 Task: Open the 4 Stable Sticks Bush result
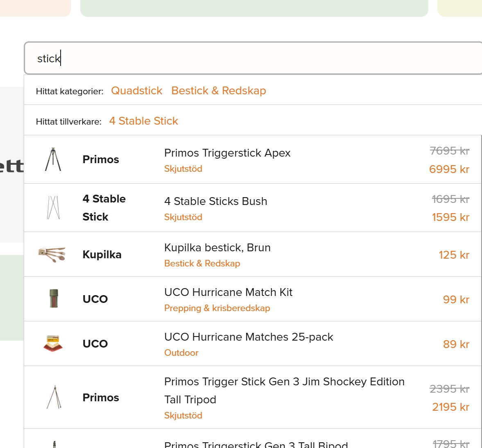point(215,201)
